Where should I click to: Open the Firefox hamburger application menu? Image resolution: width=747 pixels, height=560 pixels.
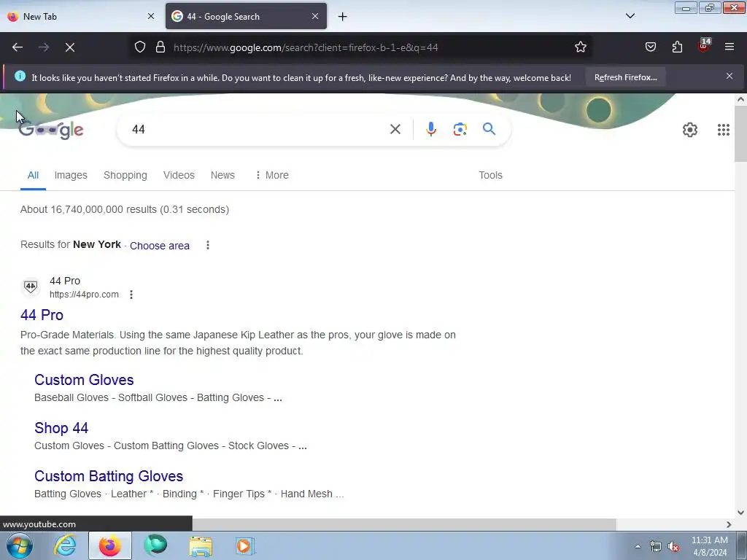coord(729,47)
